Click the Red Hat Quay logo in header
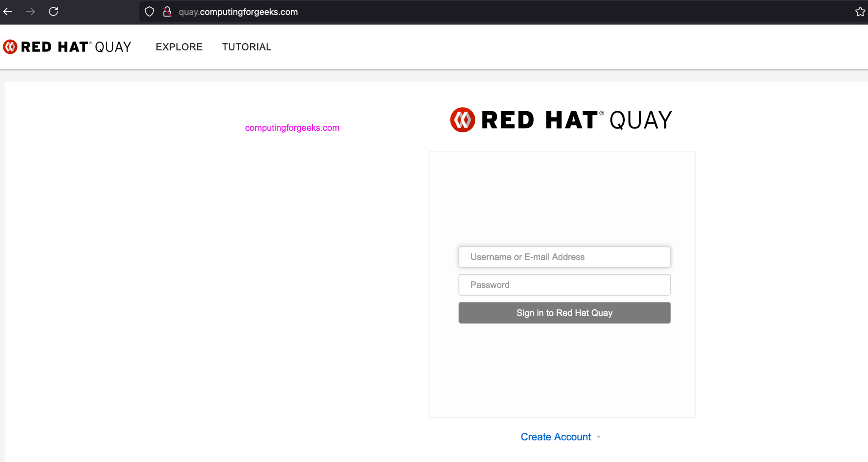This screenshot has height=462, width=868. pos(67,47)
